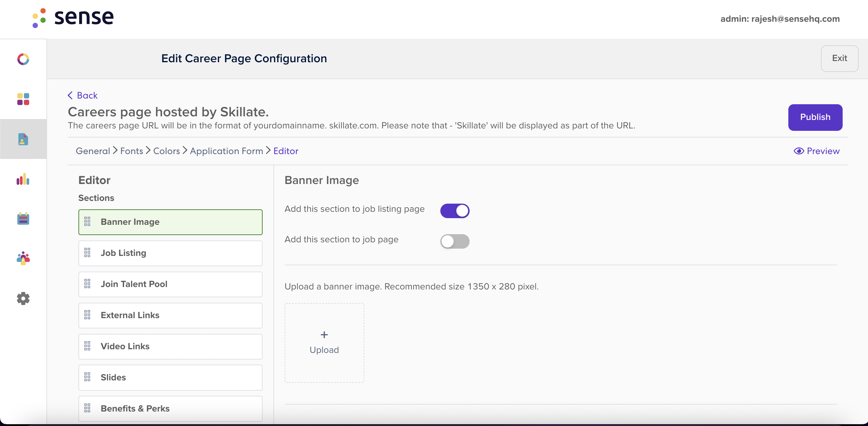Click the 'Edit Career Page Configuration' title
868x426 pixels.
coord(244,58)
